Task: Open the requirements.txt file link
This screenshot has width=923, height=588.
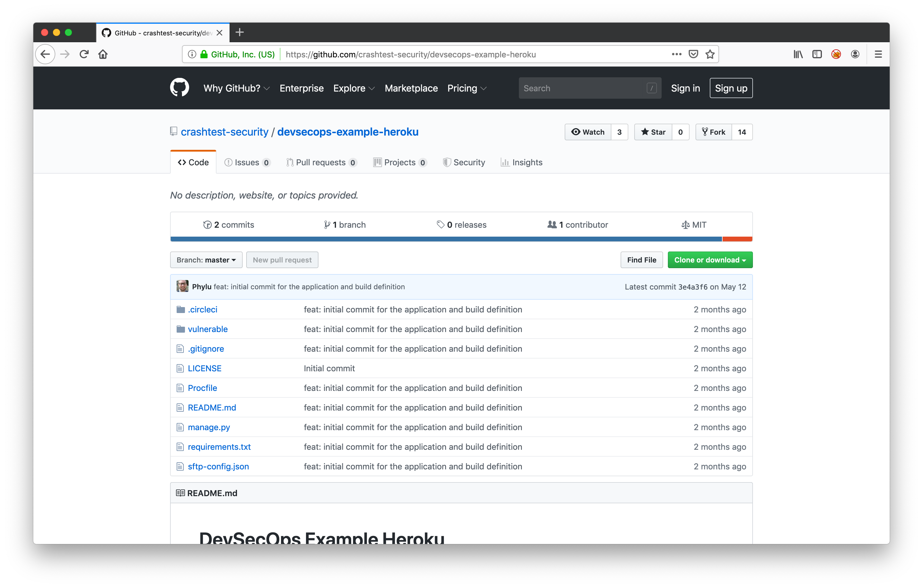Action: (x=219, y=446)
